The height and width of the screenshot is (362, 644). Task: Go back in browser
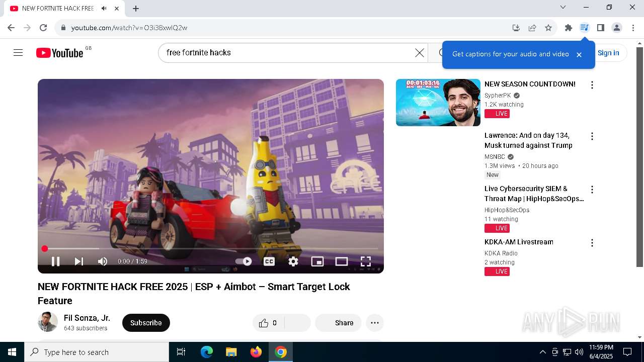pyautogui.click(x=11, y=28)
